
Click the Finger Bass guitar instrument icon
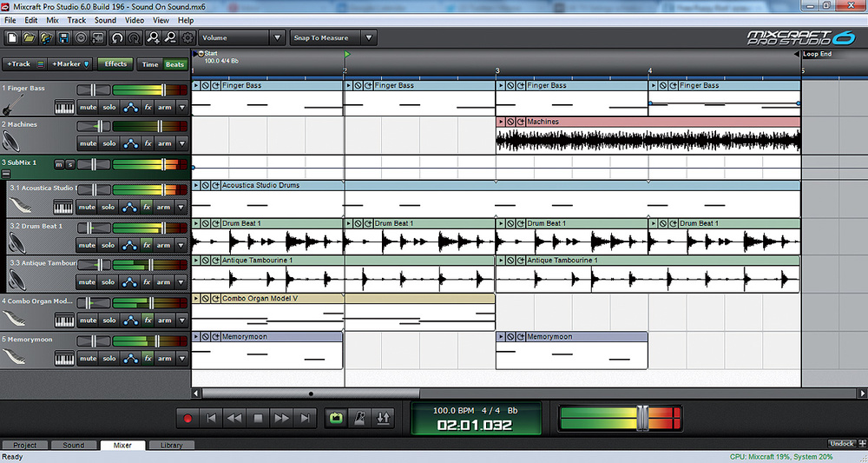tap(13, 104)
